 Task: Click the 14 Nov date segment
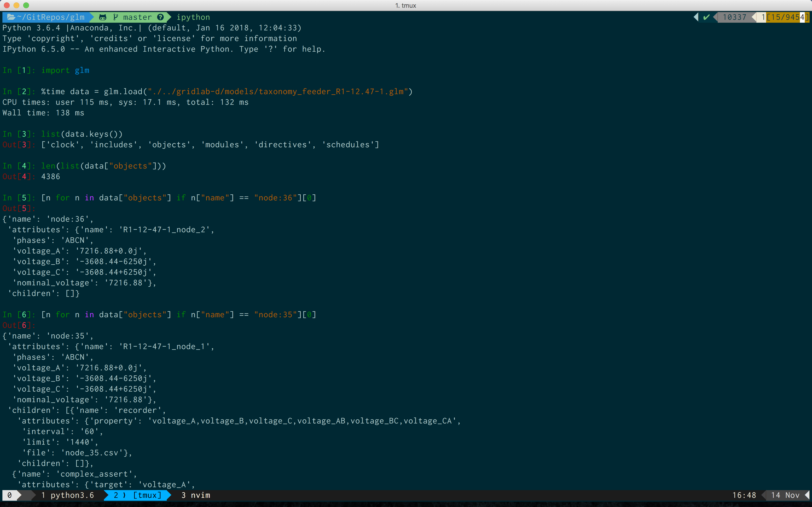click(785, 495)
